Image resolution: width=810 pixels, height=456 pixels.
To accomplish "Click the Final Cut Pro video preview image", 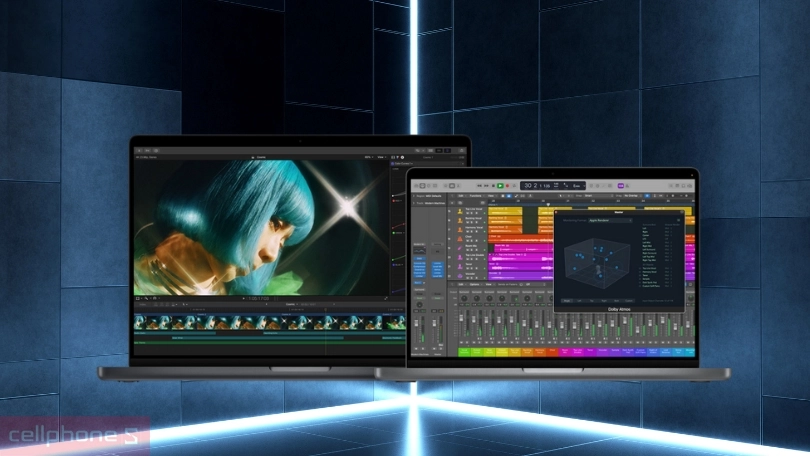I will coord(261,228).
